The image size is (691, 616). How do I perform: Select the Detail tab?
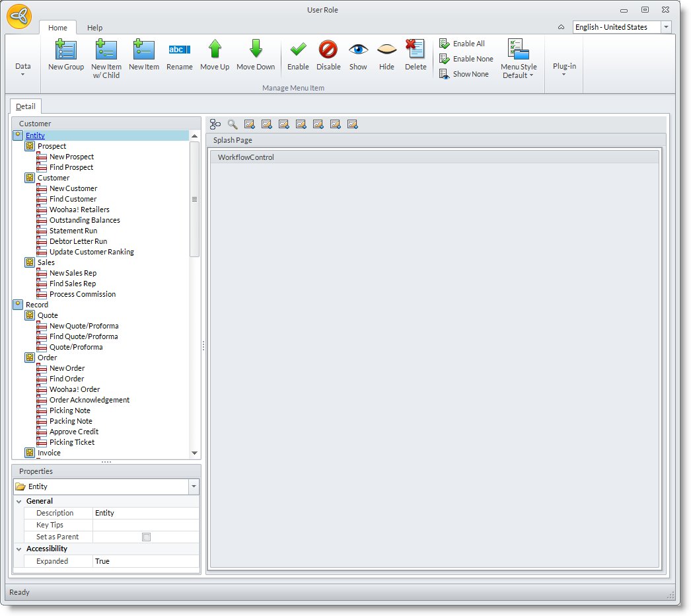click(x=26, y=106)
